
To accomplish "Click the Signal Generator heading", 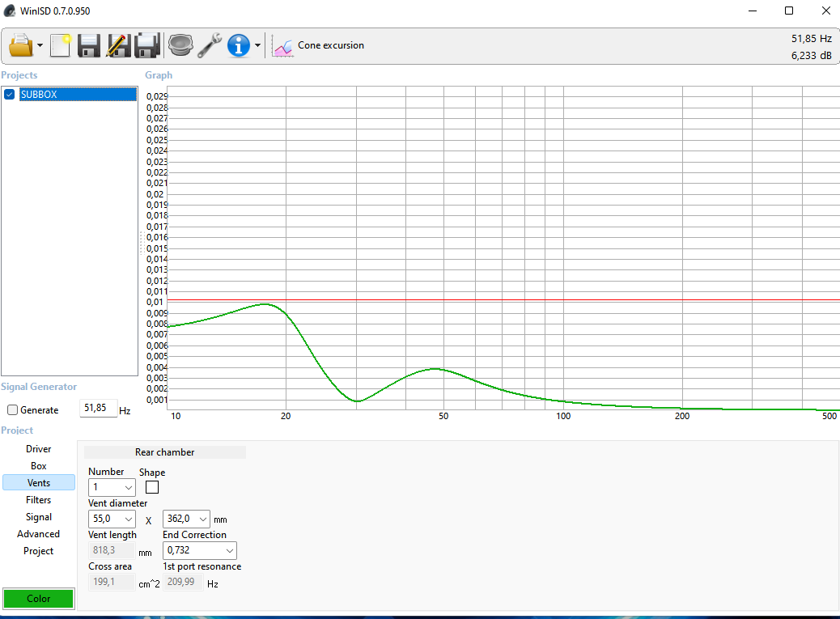I will tap(39, 387).
